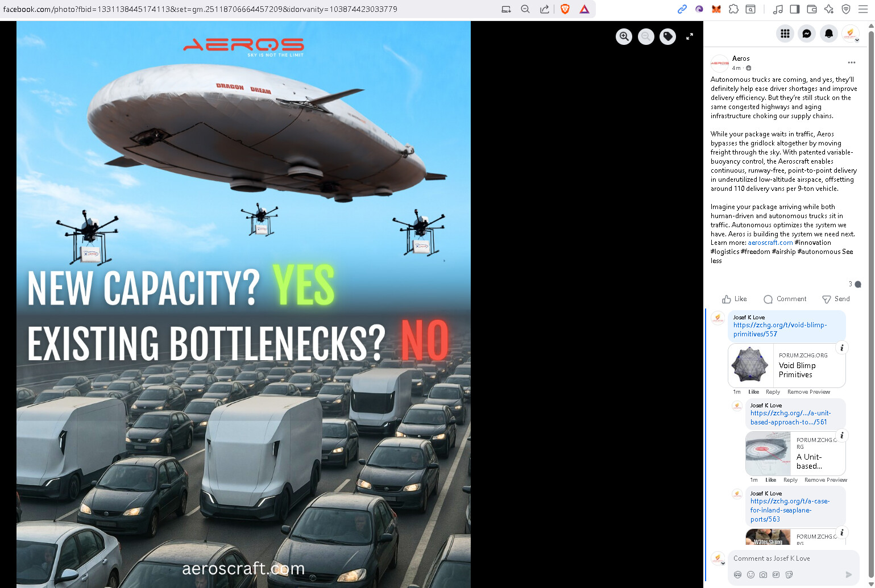Open the MetaMask fox extension
This screenshot has height=588, width=875.
(x=716, y=9)
